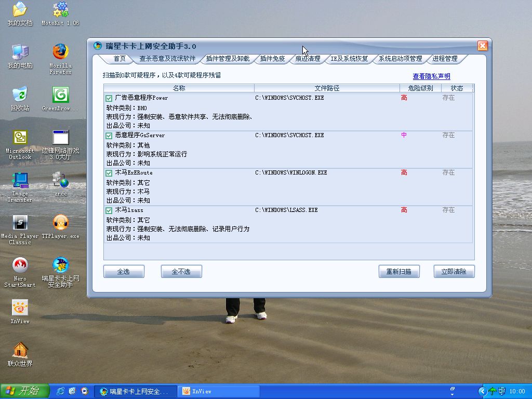Image resolution: width=532 pixels, height=399 pixels.
Task: Launch Mozilla Firefox from desktop
Action: point(60,59)
